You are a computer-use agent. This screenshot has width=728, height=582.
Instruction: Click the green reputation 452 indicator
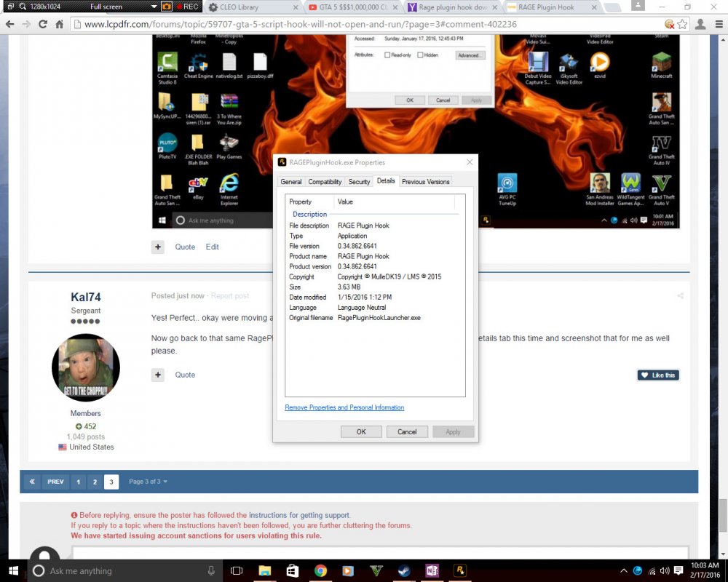86,426
